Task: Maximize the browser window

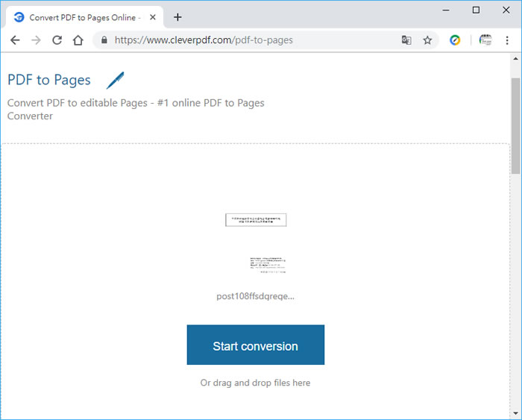Action: 476,10
